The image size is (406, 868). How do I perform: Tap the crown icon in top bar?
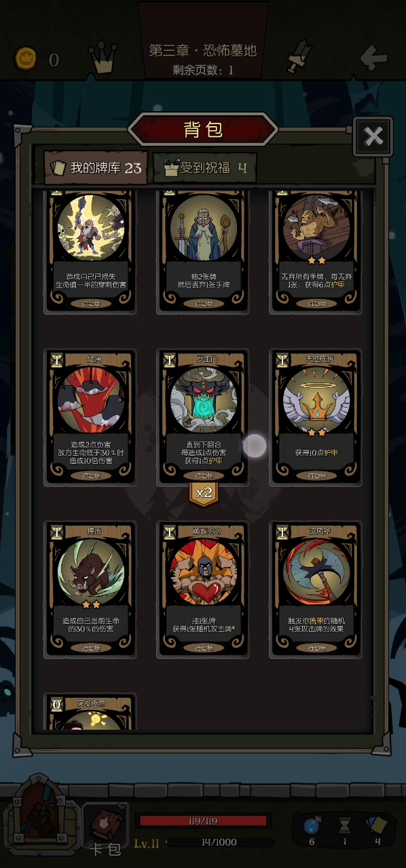coord(103,57)
